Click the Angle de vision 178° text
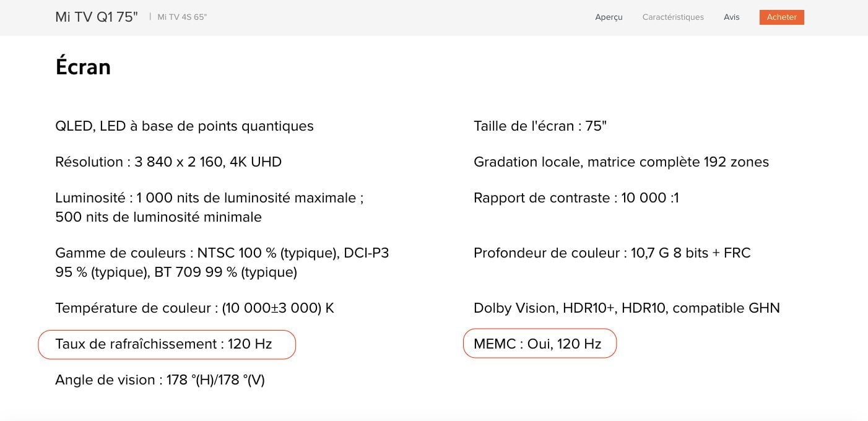Viewport: 868px width, 421px height. coord(160,380)
